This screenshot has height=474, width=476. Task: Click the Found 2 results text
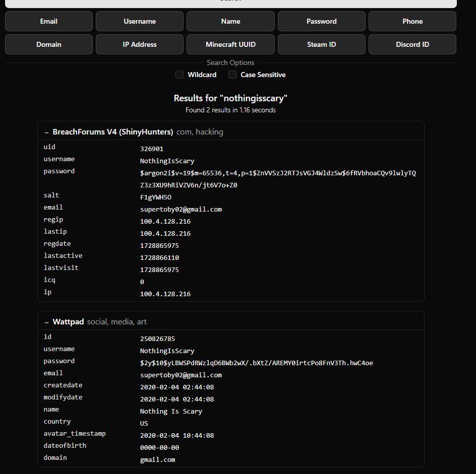pos(231,110)
